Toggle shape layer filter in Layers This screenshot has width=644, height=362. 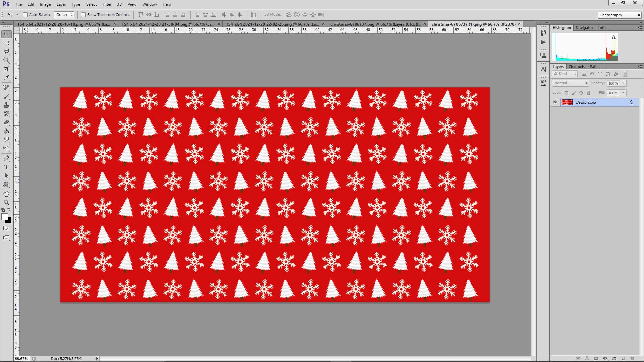608,74
